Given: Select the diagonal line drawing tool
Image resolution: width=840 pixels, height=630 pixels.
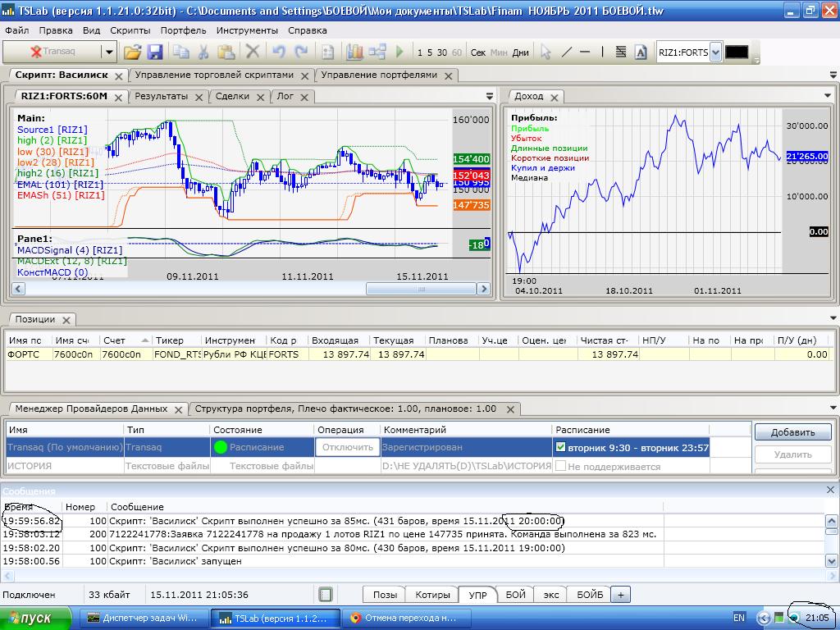Looking at the screenshot, I should [566, 52].
